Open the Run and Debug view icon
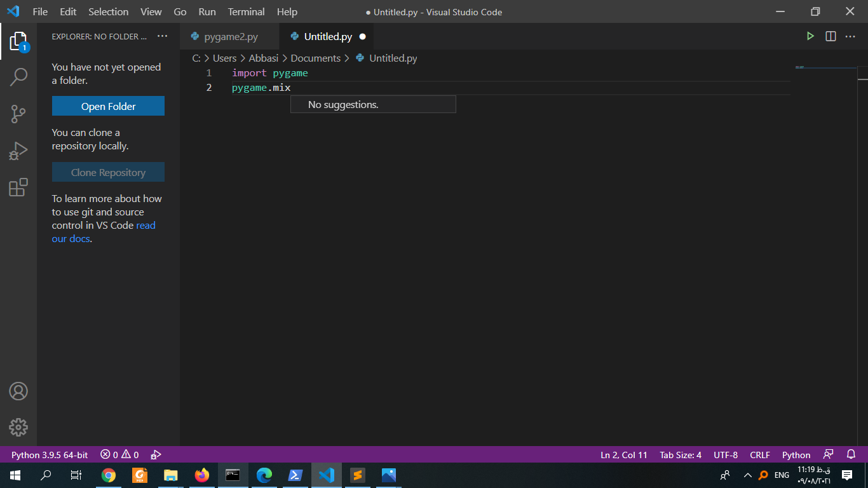Image resolution: width=868 pixels, height=488 pixels. (x=18, y=151)
